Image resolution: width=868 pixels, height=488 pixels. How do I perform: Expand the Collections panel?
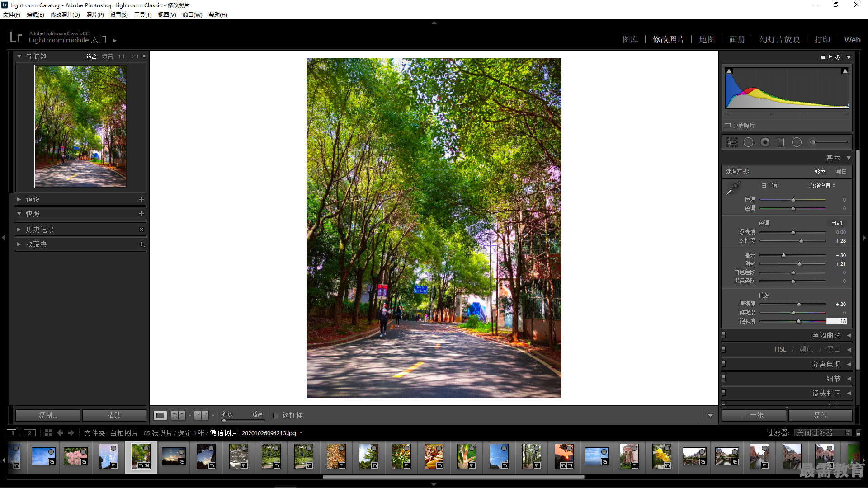coord(19,244)
